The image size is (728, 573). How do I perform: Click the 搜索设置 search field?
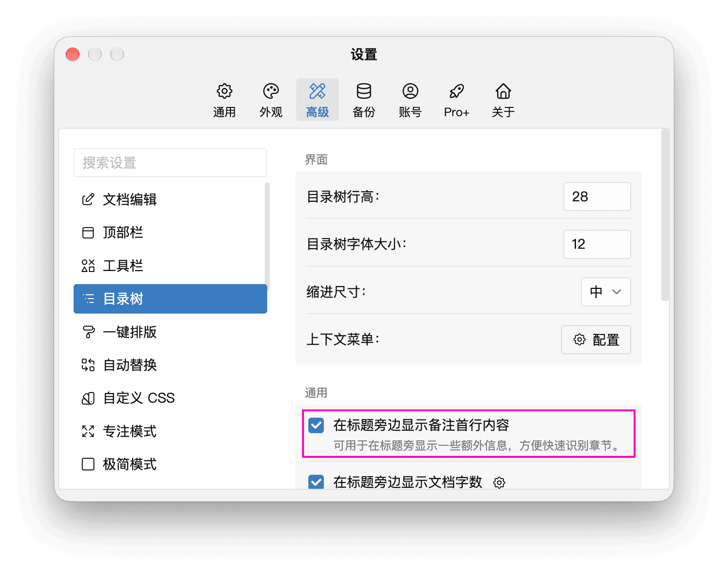point(170,163)
